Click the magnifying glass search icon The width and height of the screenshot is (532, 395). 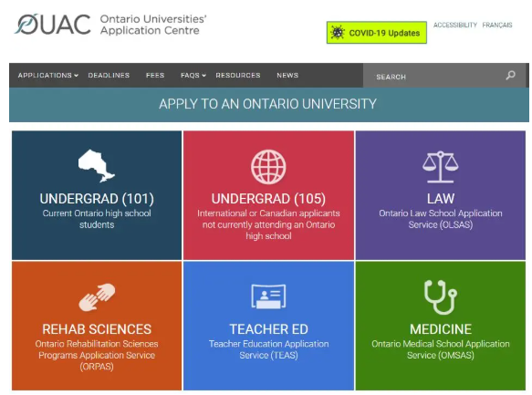point(510,76)
